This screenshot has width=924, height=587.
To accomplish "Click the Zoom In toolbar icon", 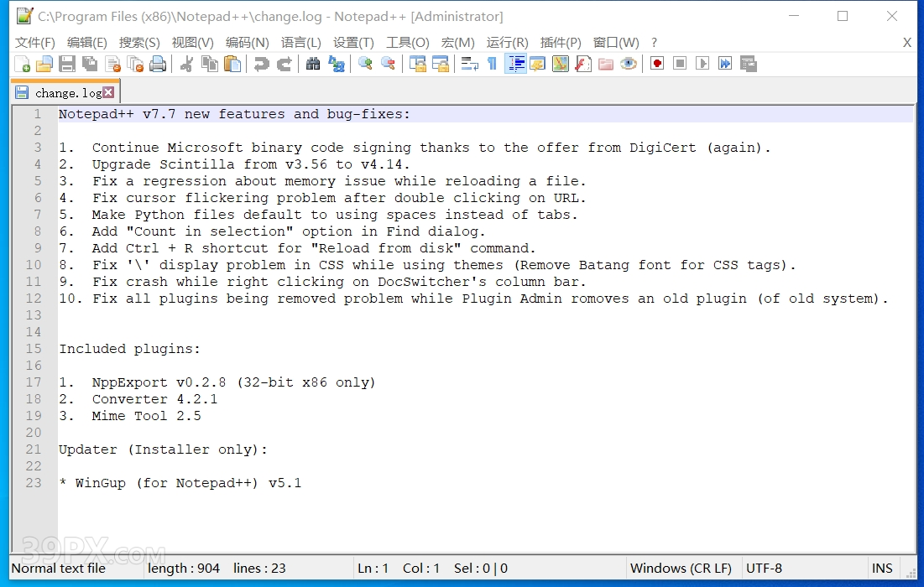I will (x=364, y=63).
